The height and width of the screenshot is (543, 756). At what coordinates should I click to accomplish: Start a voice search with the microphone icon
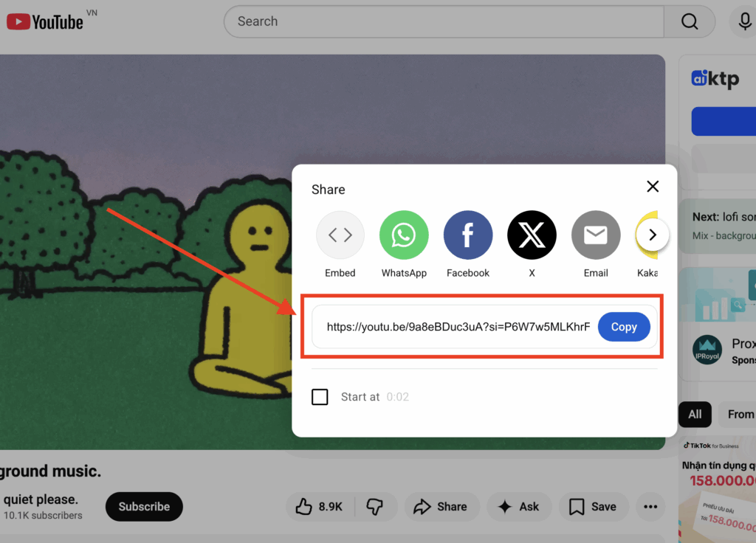(744, 21)
